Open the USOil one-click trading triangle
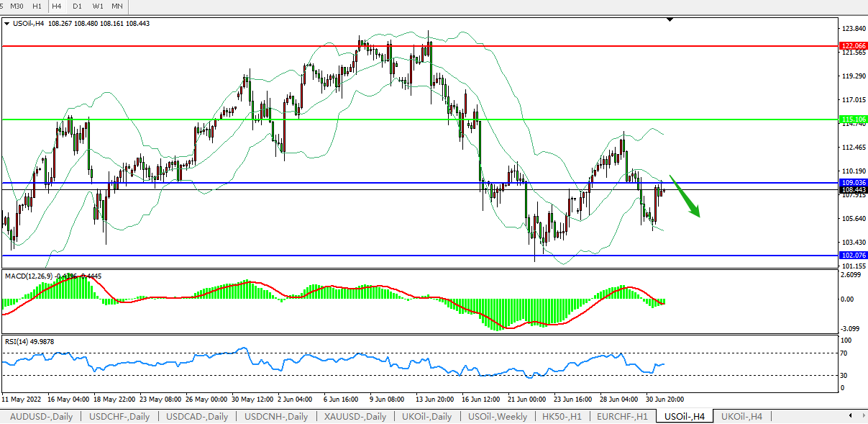This screenshot has width=868, height=424. tap(7, 23)
